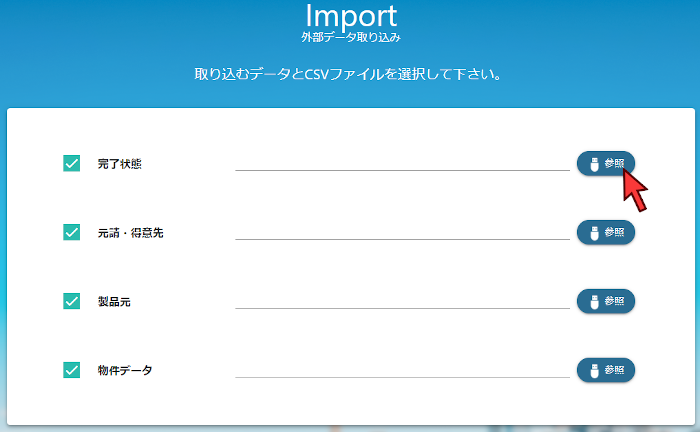
Task: Click the 製品元 label text
Action: (x=114, y=301)
